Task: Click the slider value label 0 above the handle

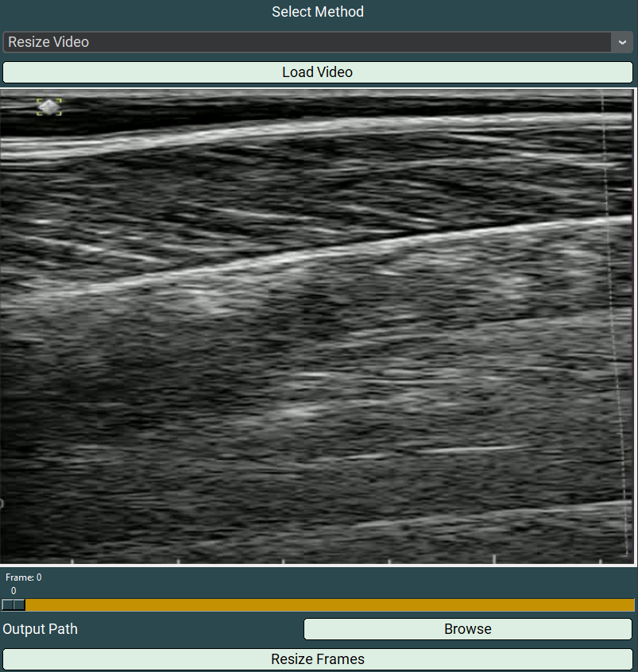Action: pyautogui.click(x=14, y=591)
